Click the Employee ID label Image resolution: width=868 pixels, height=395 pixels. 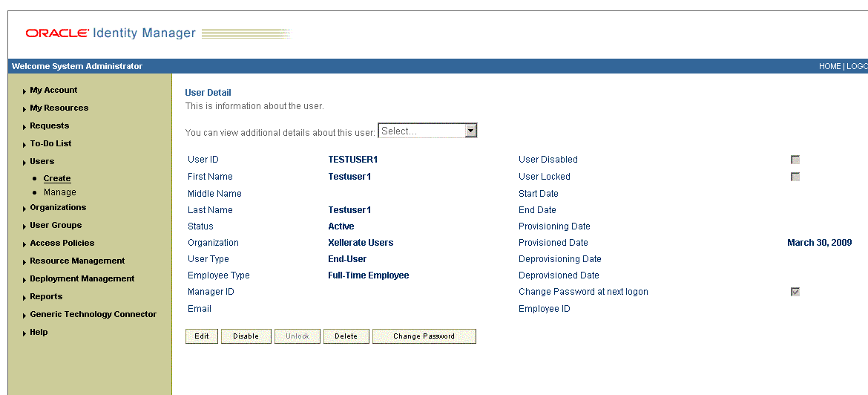[544, 309]
